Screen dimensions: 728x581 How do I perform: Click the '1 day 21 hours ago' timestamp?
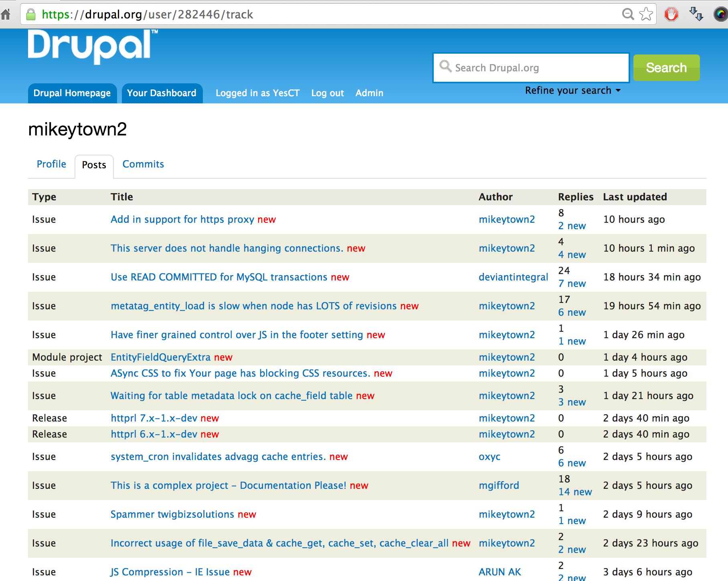[x=648, y=396]
